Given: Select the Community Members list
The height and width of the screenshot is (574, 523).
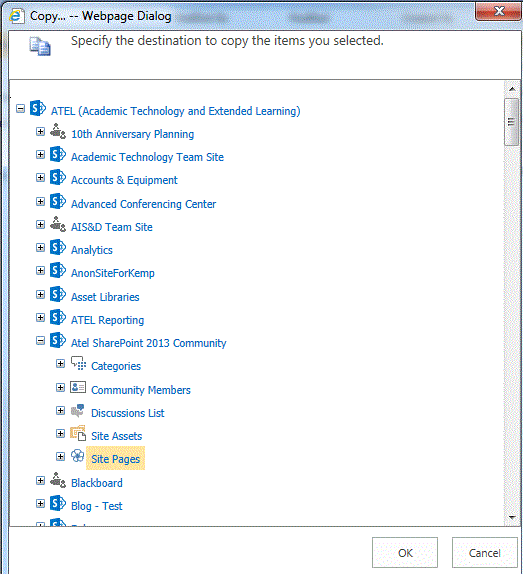Looking at the screenshot, I should [141, 390].
